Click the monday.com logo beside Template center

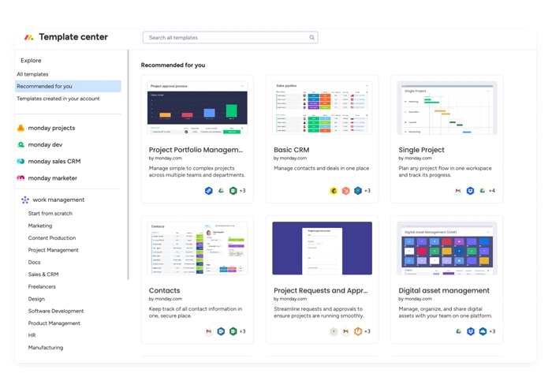tap(28, 37)
